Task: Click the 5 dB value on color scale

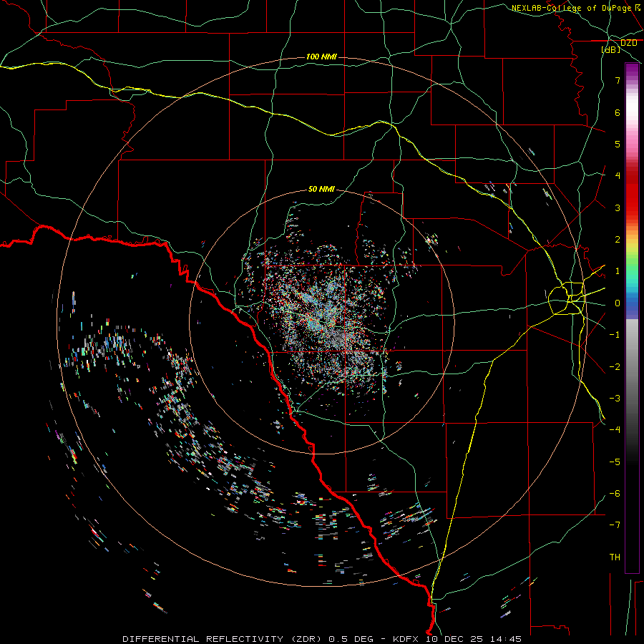Action: (x=618, y=144)
